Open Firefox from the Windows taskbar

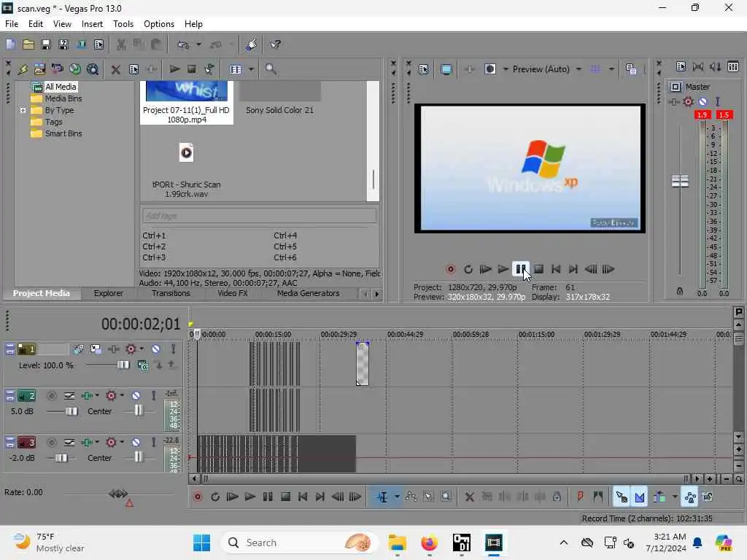click(x=429, y=542)
